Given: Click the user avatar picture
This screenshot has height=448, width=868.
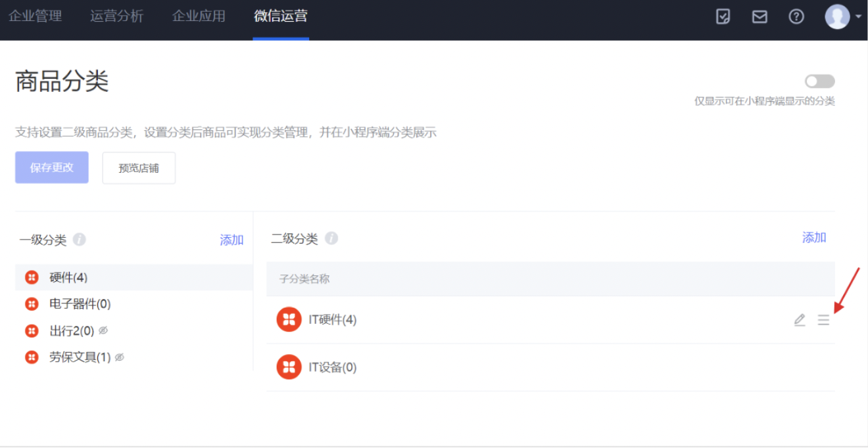Looking at the screenshot, I should [837, 17].
